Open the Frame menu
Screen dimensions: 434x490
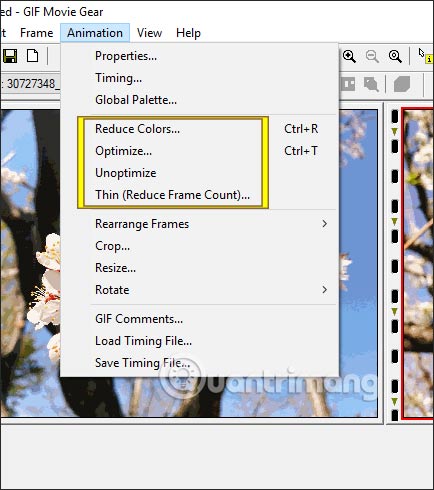point(36,33)
